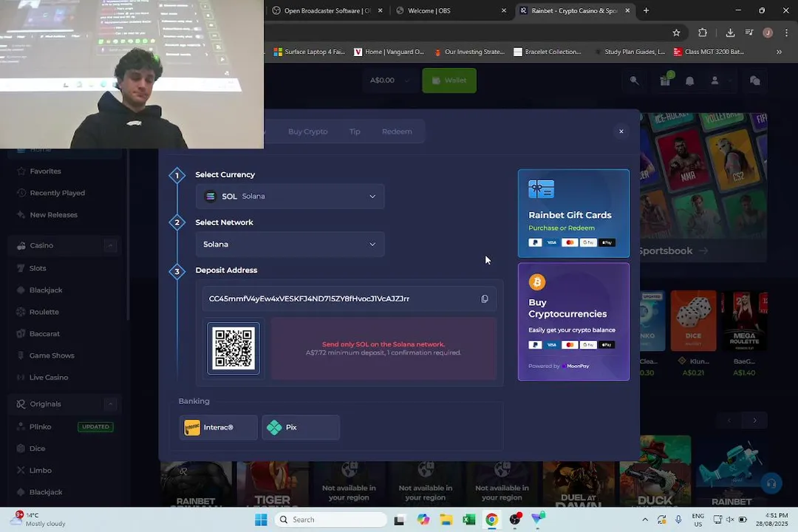Collapse the Originals sidebar section
The height and width of the screenshot is (532, 798).
pos(110,403)
